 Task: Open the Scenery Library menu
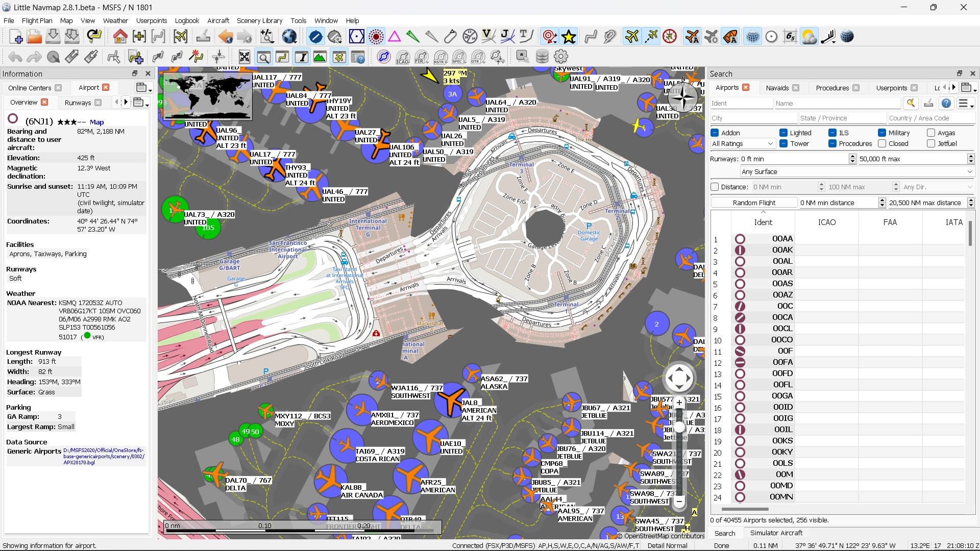tap(259, 20)
